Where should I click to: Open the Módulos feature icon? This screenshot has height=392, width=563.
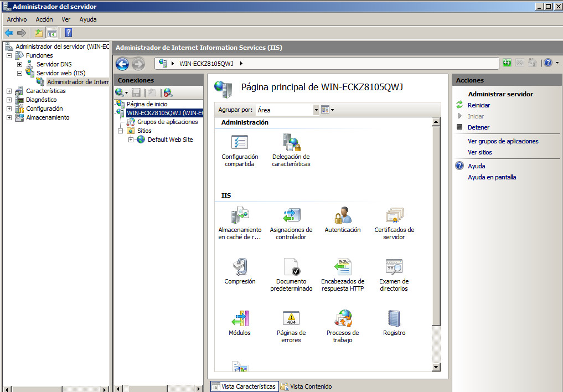[x=240, y=318]
